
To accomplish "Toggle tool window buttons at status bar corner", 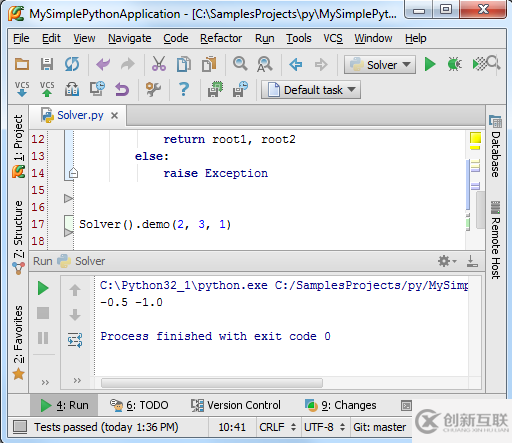I will point(20,427).
